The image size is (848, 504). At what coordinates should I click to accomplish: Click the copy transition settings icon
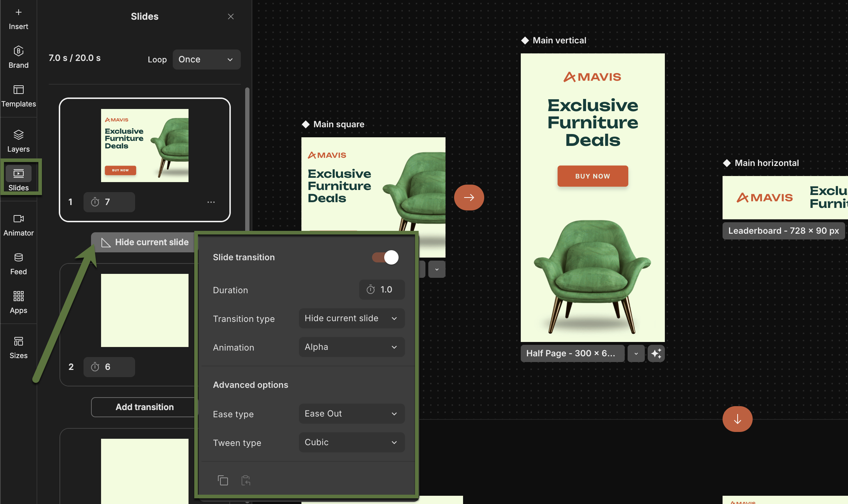(223, 480)
